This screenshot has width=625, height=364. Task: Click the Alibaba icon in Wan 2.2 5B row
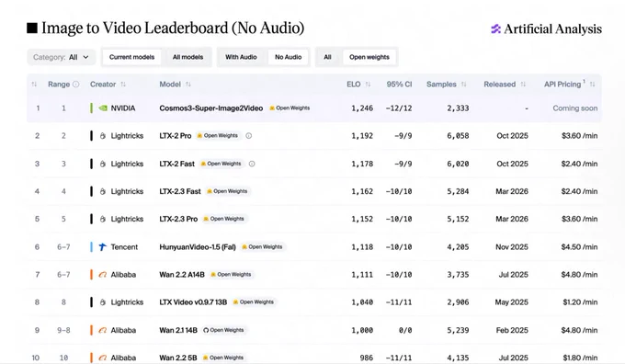click(x=102, y=358)
